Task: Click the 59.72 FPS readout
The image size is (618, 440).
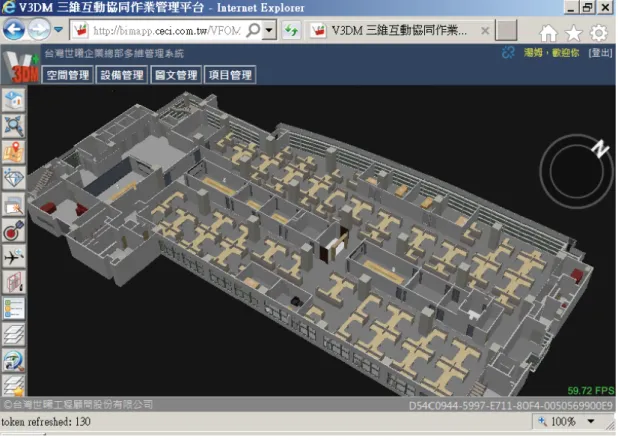Action: 590,391
